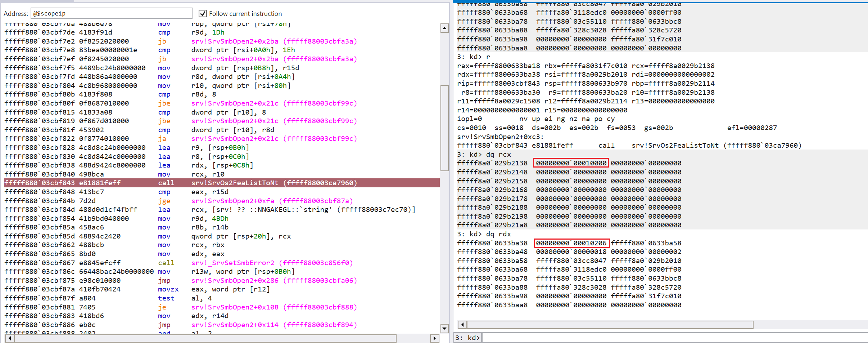This screenshot has height=343, width=868.
Task: Click the Address field with @$scopeip
Action: [112, 13]
